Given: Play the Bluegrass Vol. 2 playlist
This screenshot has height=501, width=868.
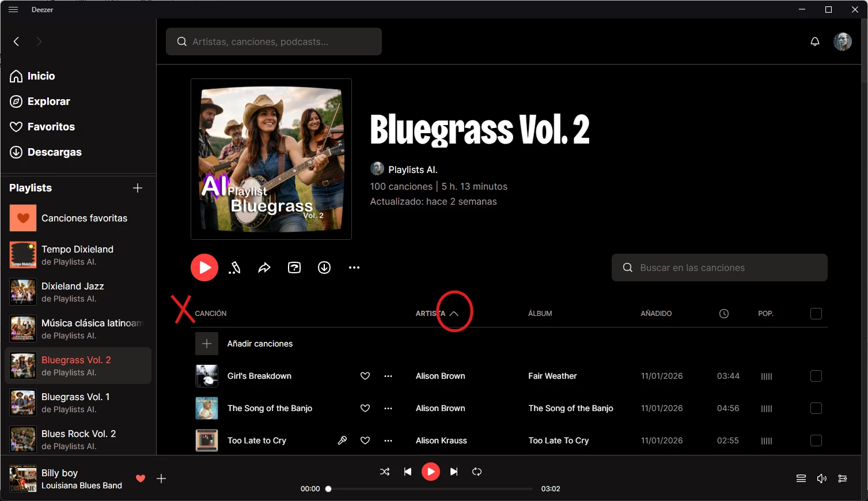Looking at the screenshot, I should click(204, 268).
